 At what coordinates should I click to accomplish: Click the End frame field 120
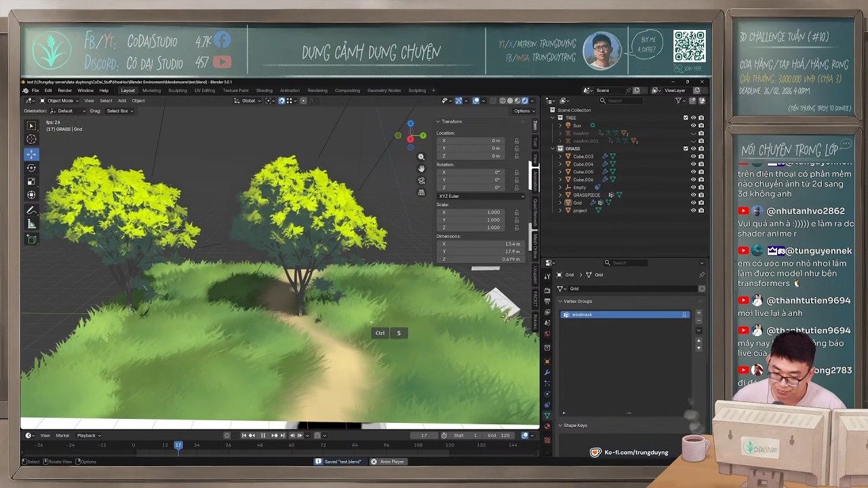tap(499, 435)
